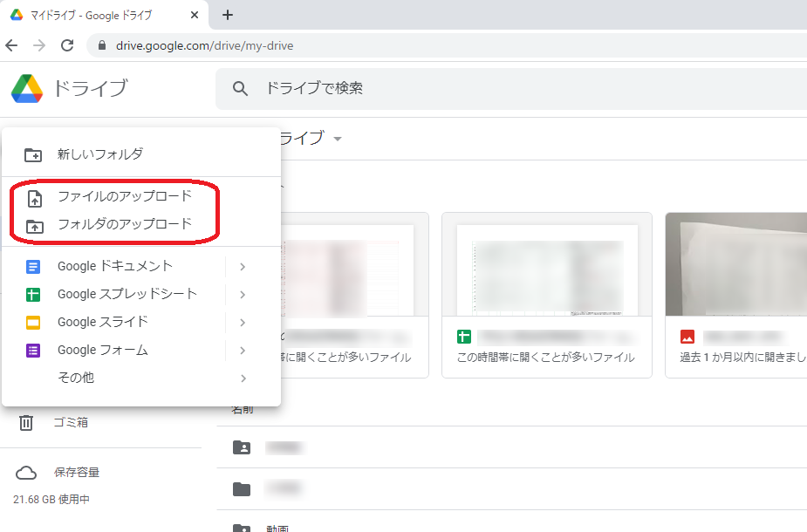Open the My Drive title dropdown arrow
Screen dimensions: 807x532
pyautogui.click(x=338, y=139)
